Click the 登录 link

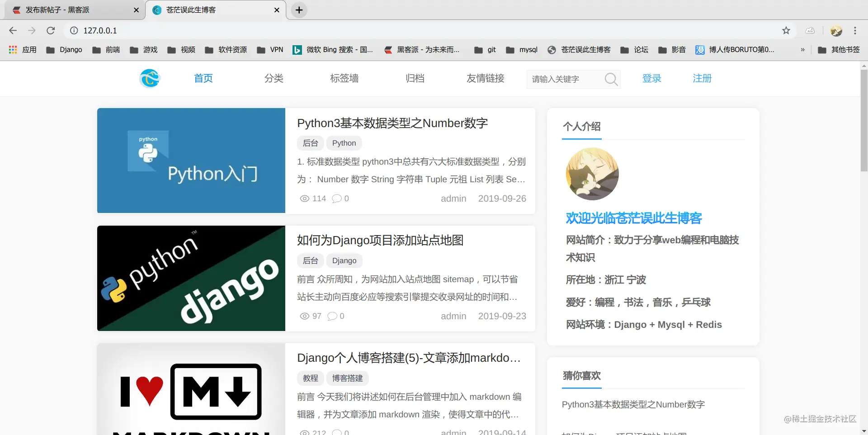tap(652, 78)
